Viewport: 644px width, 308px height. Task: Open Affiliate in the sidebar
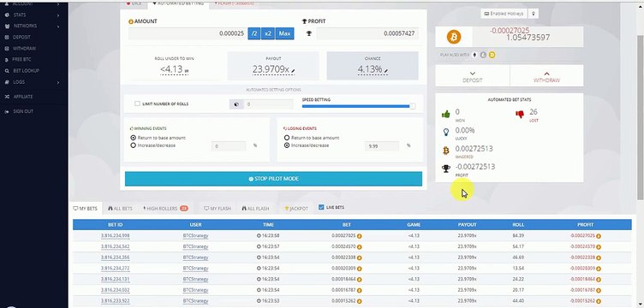point(23,97)
